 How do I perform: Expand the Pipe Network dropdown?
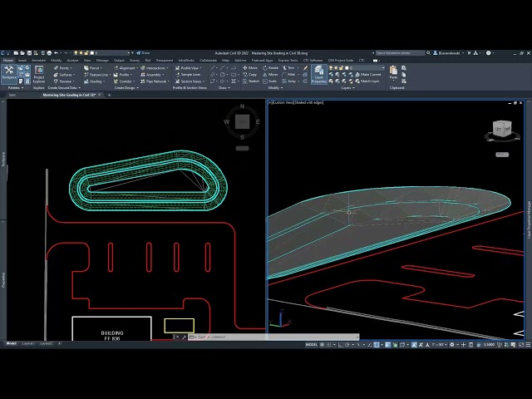coord(155,81)
